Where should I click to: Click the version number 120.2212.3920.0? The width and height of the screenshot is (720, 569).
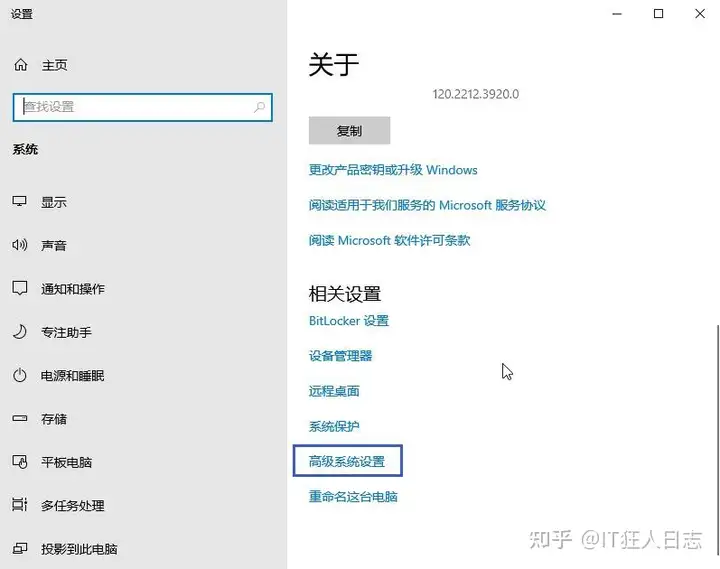[x=476, y=94]
